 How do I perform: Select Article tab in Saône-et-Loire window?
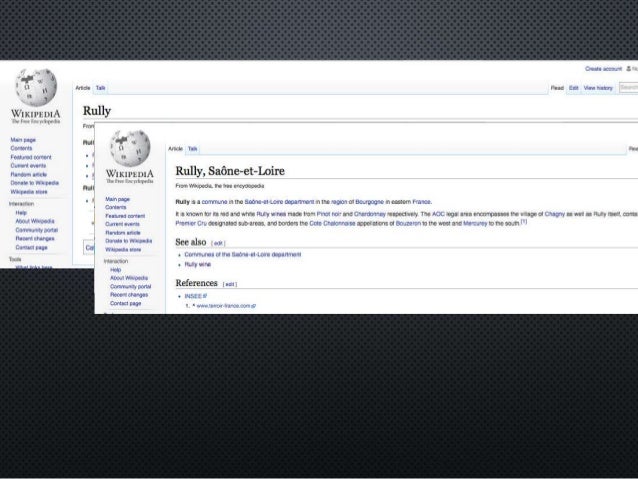pyautogui.click(x=175, y=149)
